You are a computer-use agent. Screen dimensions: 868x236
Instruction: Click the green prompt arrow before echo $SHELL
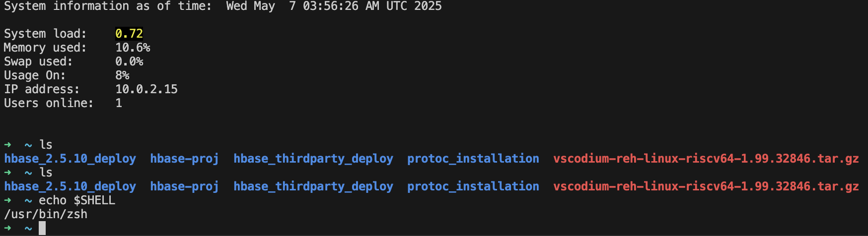click(x=7, y=200)
